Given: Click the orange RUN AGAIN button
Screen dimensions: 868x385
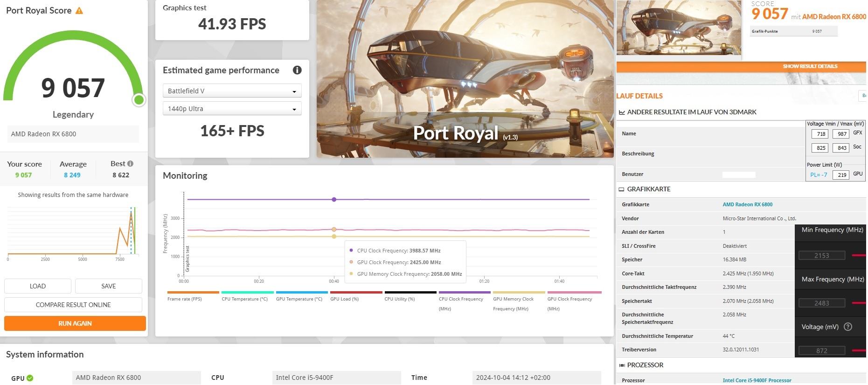Looking at the screenshot, I should [75, 323].
